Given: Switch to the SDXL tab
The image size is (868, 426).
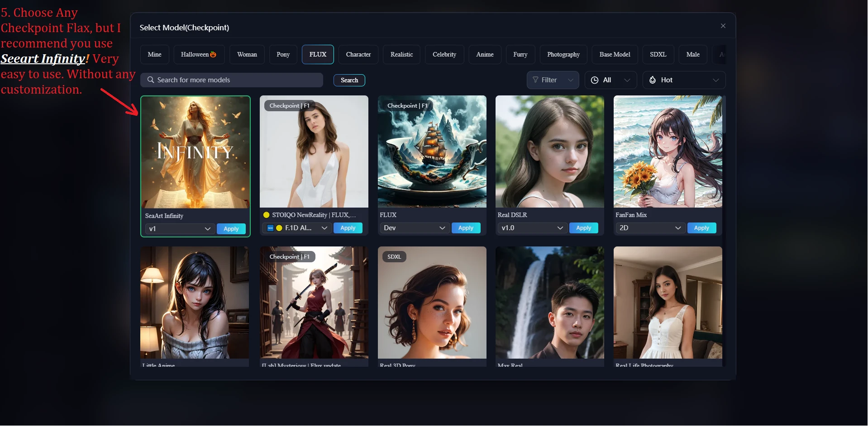Looking at the screenshot, I should click(x=658, y=54).
